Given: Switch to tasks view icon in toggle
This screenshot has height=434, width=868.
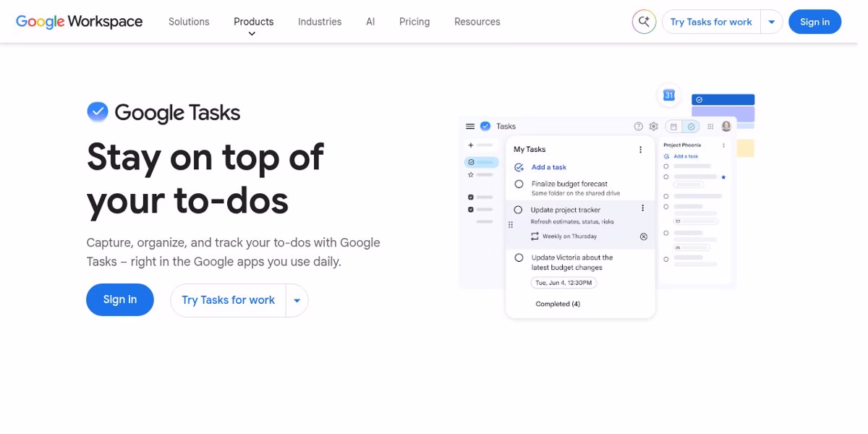Looking at the screenshot, I should click(x=691, y=127).
